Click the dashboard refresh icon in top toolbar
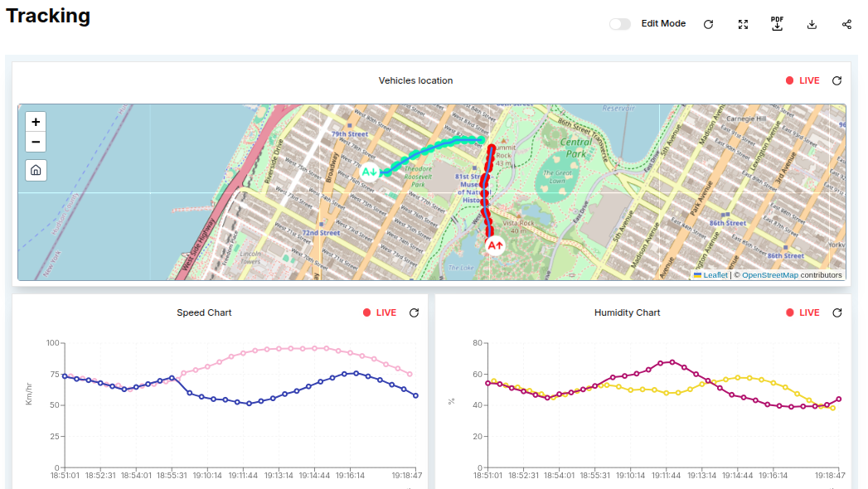Viewport: 868px width, 489px height. point(708,24)
